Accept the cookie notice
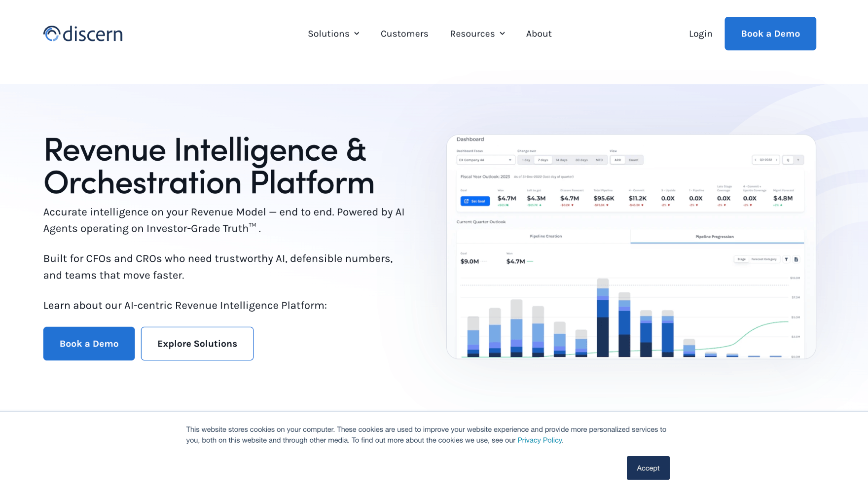Image resolution: width=868 pixels, height=493 pixels. coord(648,468)
